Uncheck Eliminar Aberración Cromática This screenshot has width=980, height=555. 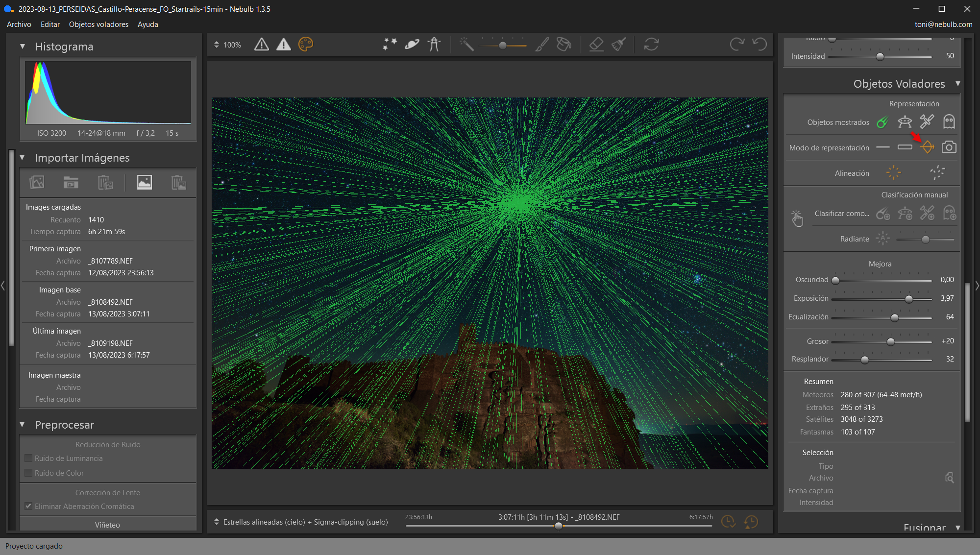click(x=28, y=506)
